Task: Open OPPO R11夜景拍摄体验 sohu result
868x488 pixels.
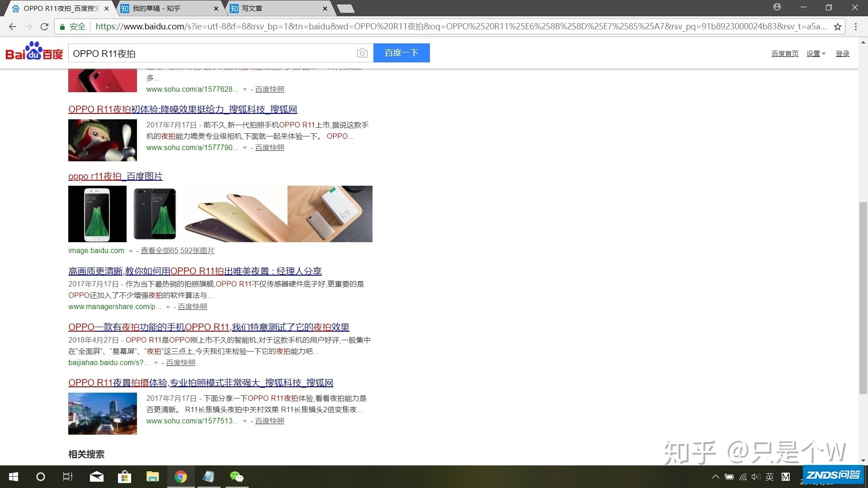Action: (201, 383)
